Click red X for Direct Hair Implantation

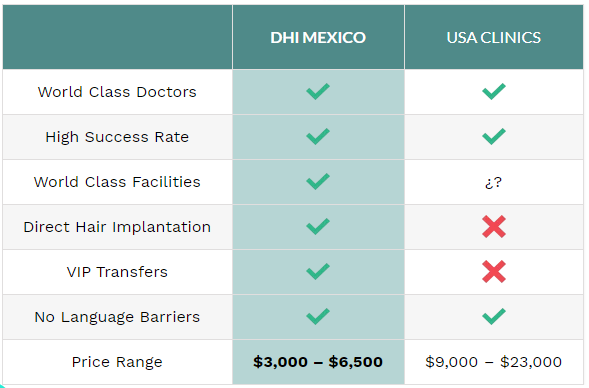click(x=494, y=226)
